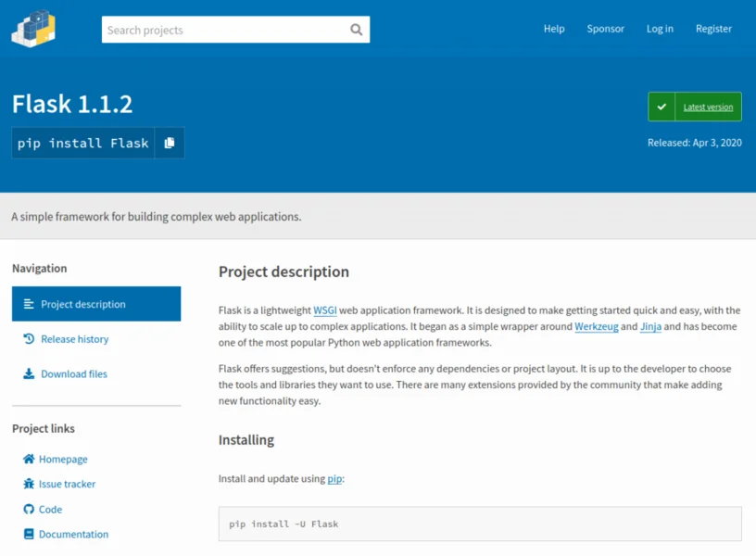
Task: Click the Issue tracker bug icon
Action: coord(29,484)
